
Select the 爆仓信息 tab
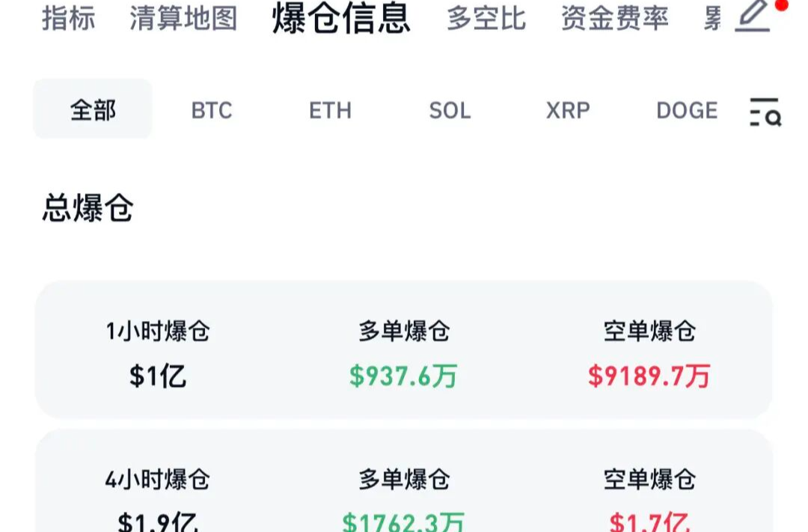click(x=341, y=18)
